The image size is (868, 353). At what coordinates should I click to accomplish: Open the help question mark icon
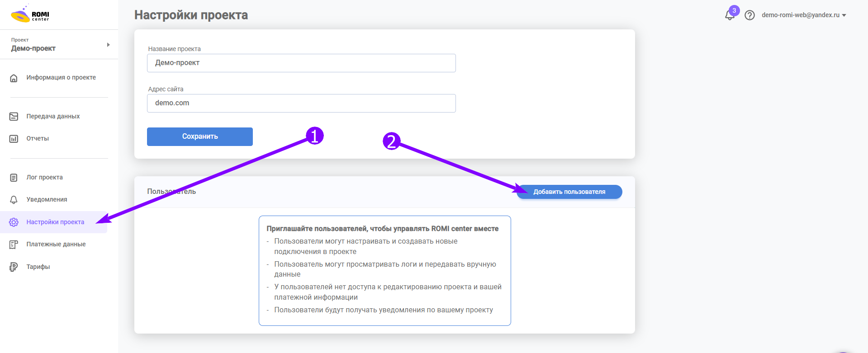pyautogui.click(x=749, y=15)
